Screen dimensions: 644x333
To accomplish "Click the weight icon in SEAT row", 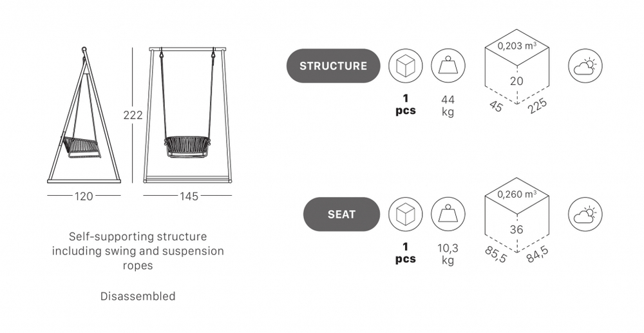I will pyautogui.click(x=447, y=214).
